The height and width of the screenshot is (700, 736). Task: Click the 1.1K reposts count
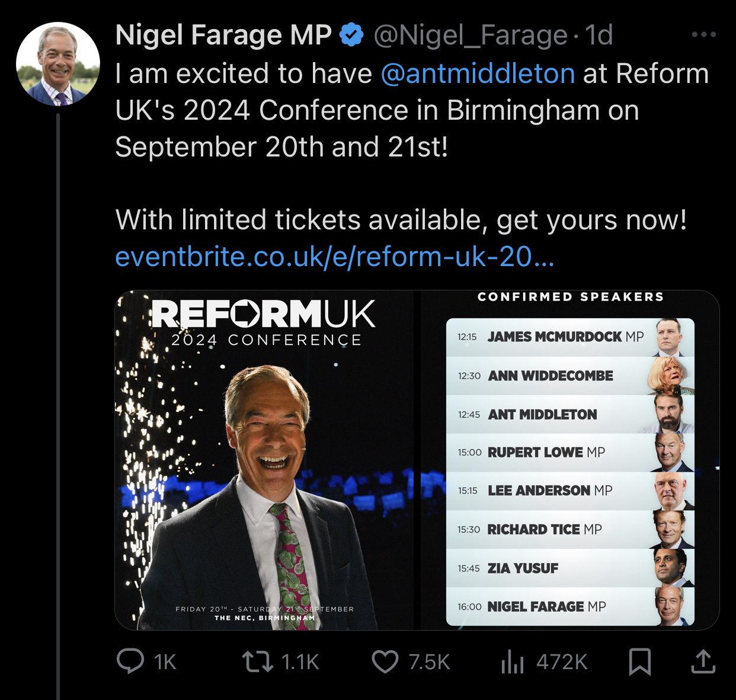click(x=300, y=662)
